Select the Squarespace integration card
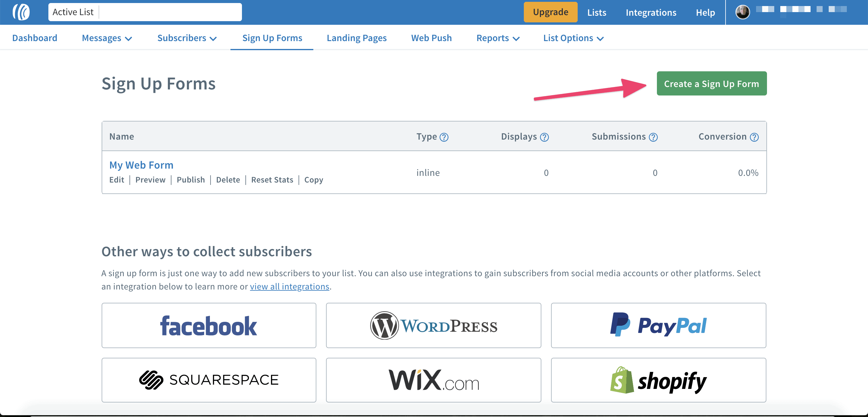 tap(209, 380)
